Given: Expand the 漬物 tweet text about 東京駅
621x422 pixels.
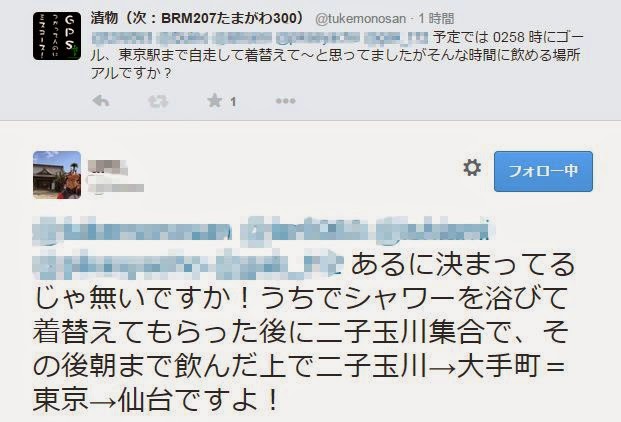Looking at the screenshot, I should [337, 55].
